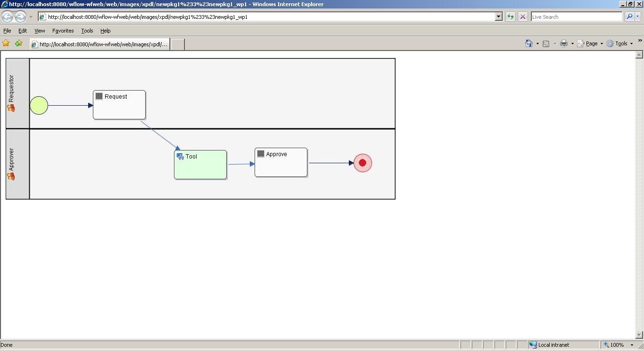644x351 pixels.
Task: Click the Print icon
Action: [x=563, y=43]
